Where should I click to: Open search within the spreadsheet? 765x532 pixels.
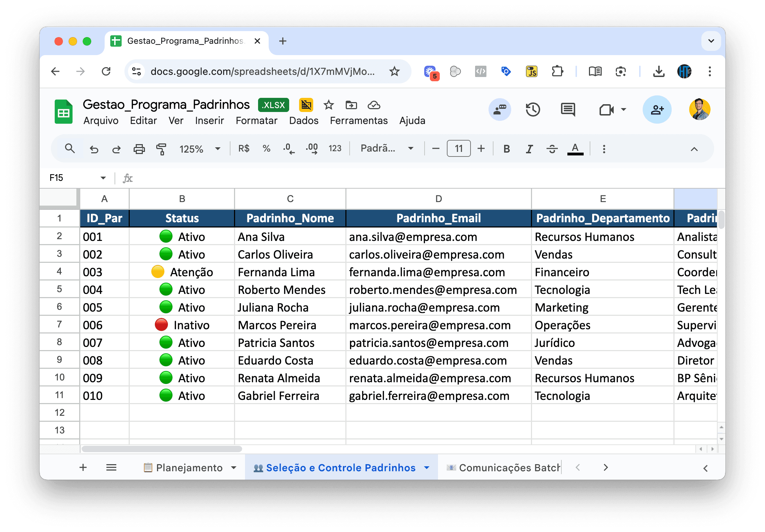(70, 148)
